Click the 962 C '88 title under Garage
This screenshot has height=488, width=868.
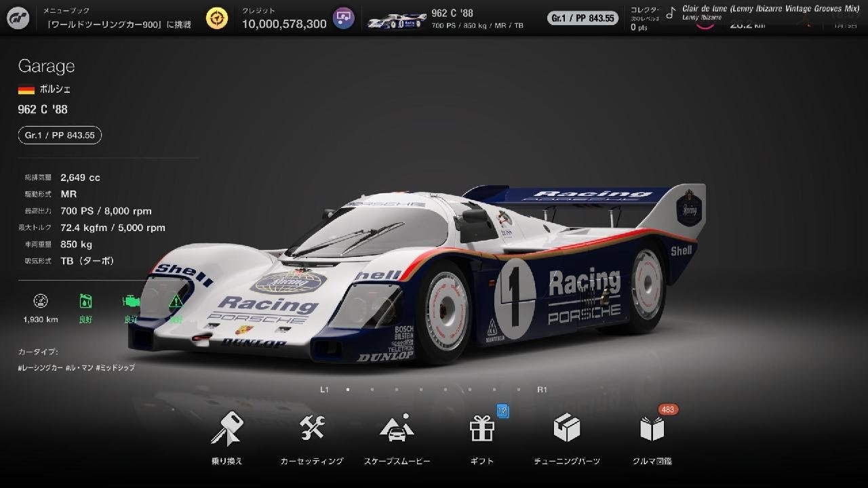click(43, 109)
